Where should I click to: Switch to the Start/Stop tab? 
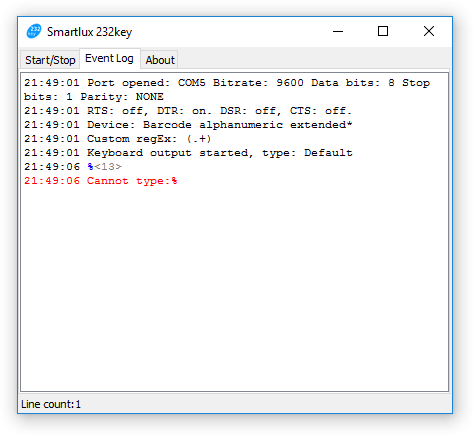50,60
